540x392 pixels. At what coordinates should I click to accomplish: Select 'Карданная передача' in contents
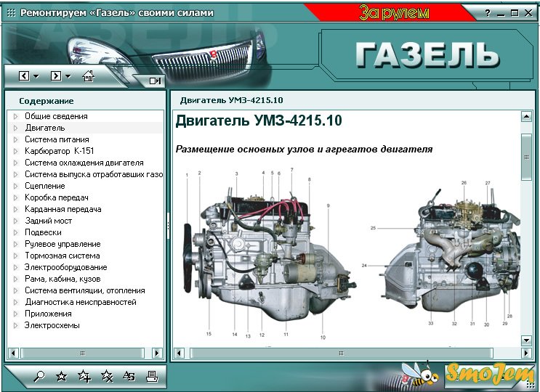point(63,209)
